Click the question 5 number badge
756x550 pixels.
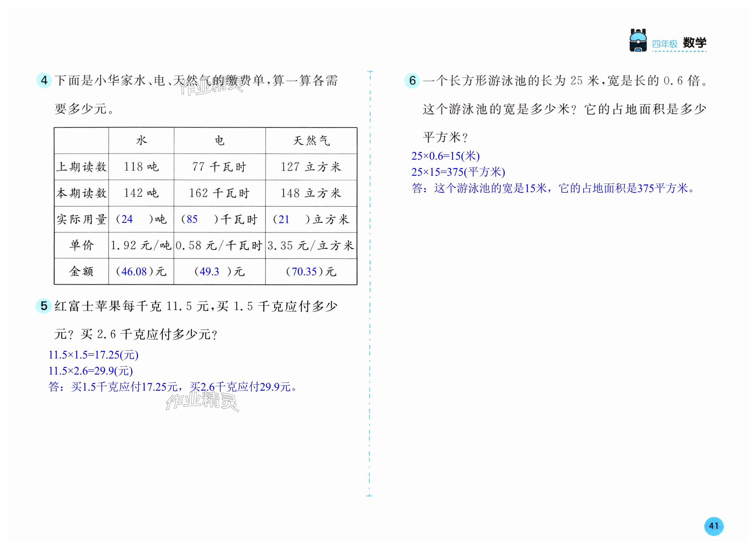44,306
